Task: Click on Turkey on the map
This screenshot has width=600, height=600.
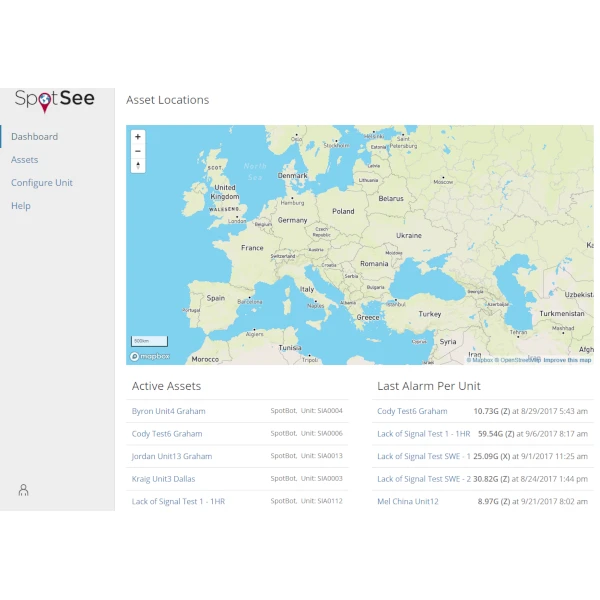Action: (x=429, y=314)
